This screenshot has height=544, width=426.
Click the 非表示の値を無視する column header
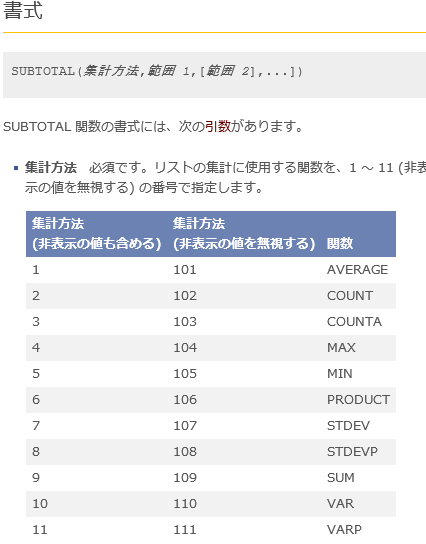point(244,233)
